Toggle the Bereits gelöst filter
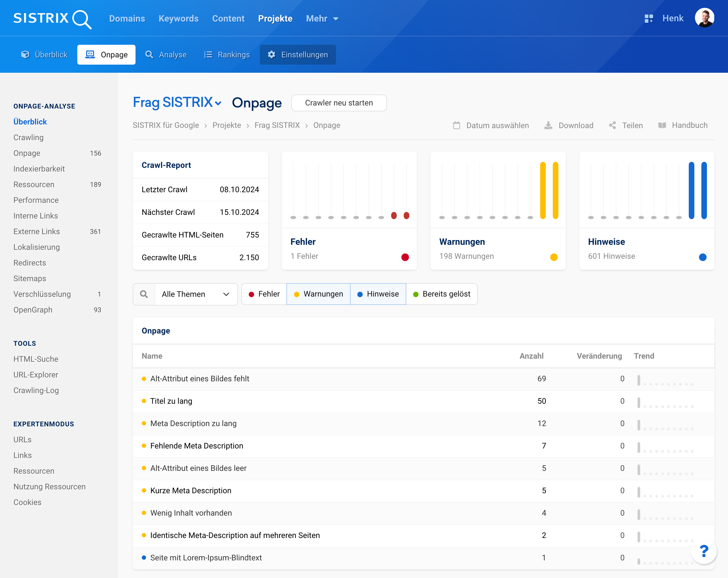The width and height of the screenshot is (728, 578). tap(442, 294)
